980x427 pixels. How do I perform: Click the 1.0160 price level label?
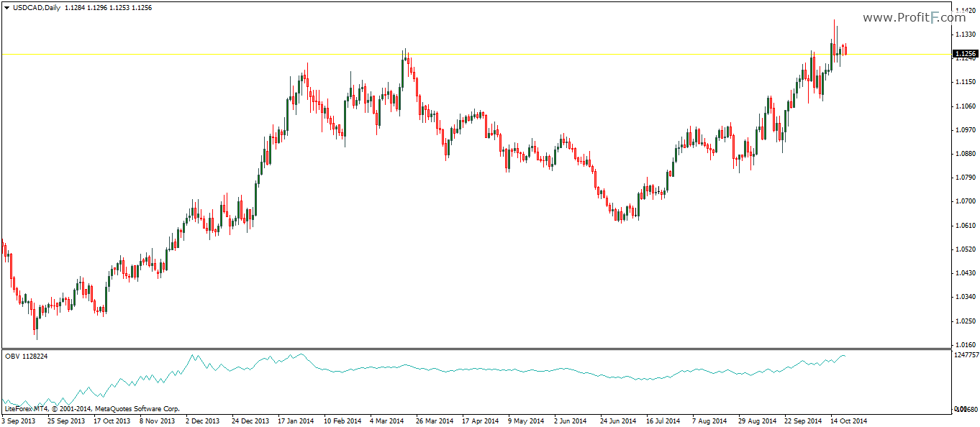click(x=964, y=345)
